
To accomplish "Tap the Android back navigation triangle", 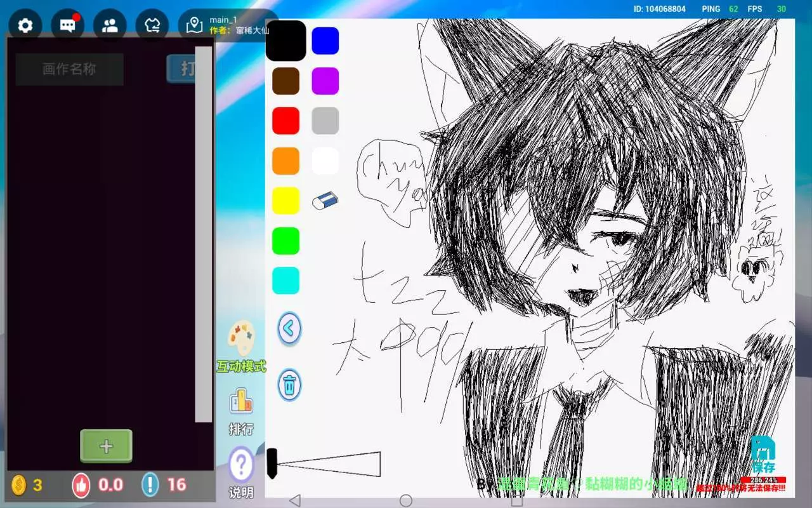I will (x=294, y=500).
